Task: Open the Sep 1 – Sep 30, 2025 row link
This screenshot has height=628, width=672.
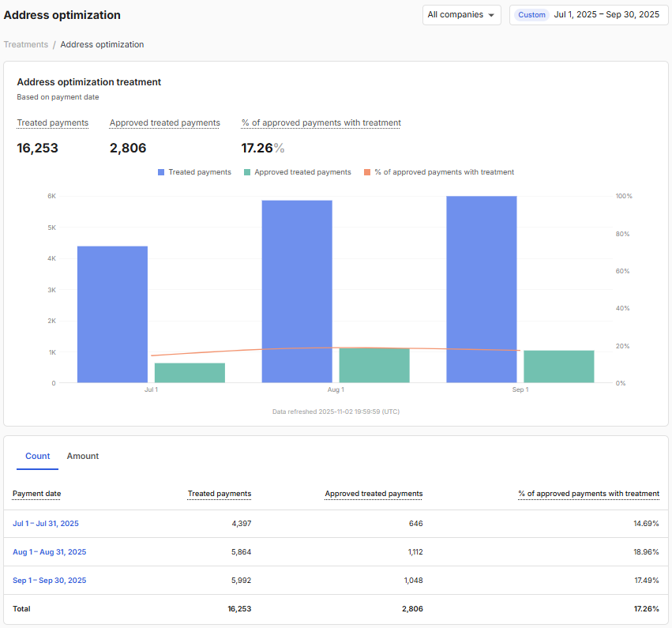Action: (49, 581)
